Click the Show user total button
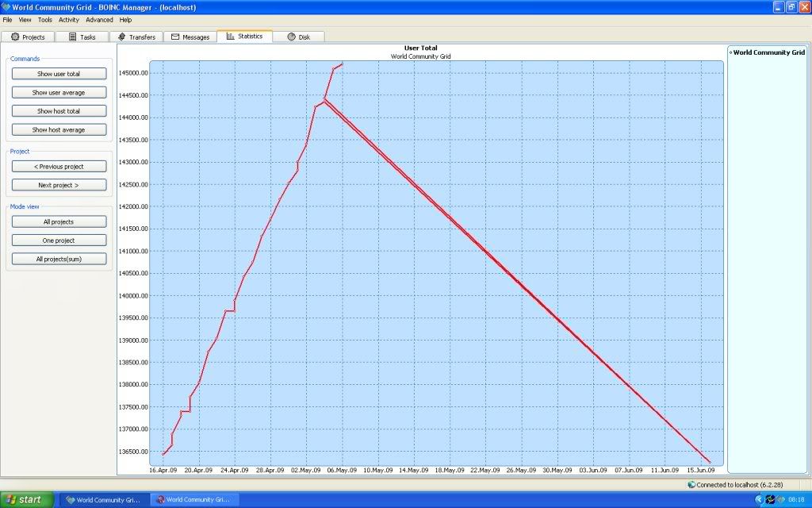Viewport: 812px width, 508px height. pos(59,74)
